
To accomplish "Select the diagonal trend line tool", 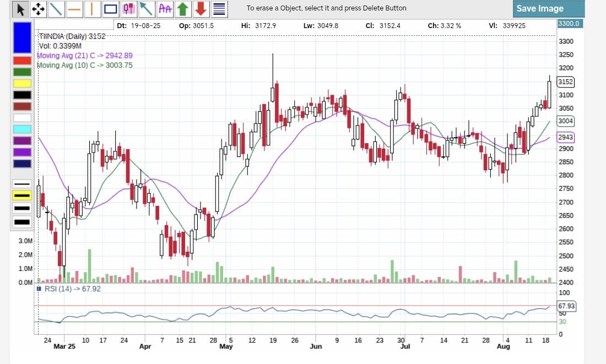I will [x=57, y=9].
